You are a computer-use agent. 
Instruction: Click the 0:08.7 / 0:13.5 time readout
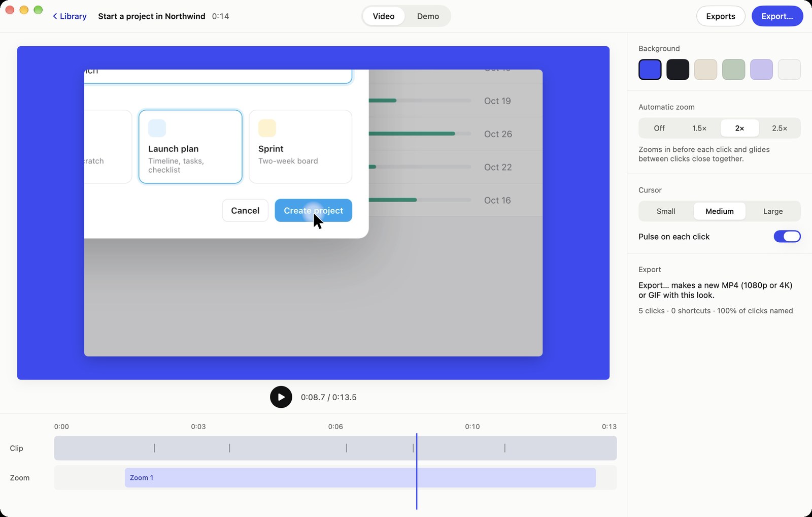329,397
